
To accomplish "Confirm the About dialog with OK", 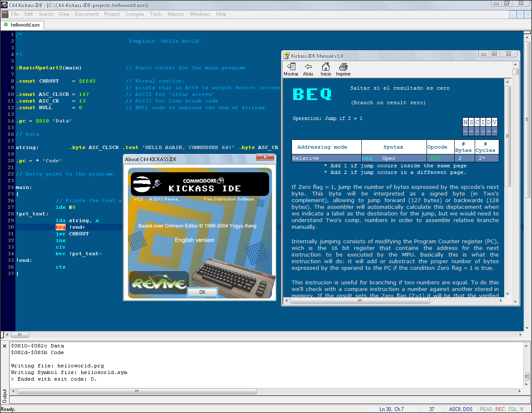I will [202, 292].
